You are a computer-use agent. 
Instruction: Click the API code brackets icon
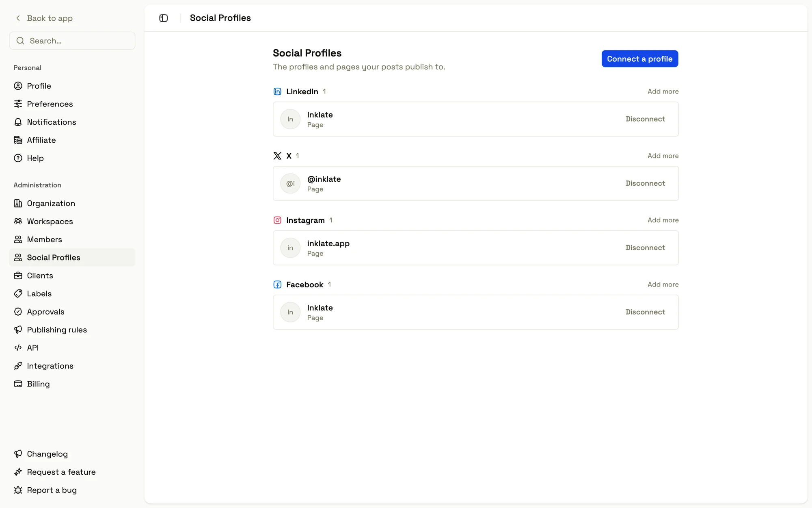tap(18, 347)
